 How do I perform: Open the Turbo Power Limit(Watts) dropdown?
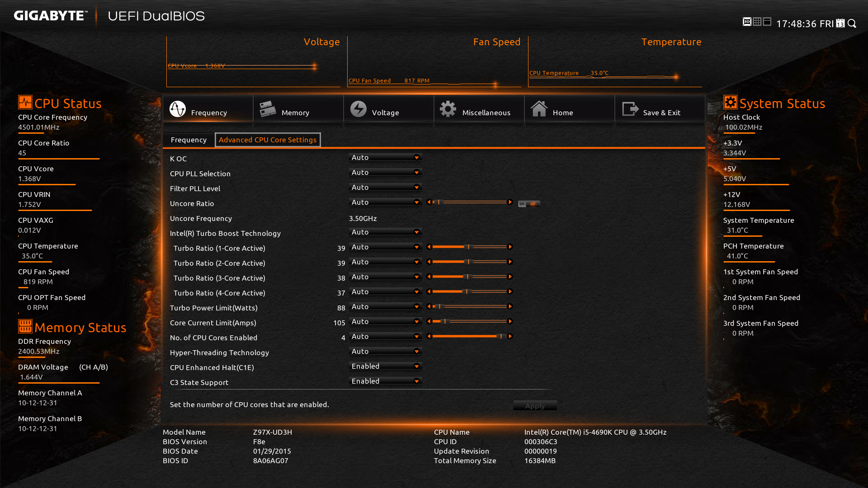(x=386, y=306)
